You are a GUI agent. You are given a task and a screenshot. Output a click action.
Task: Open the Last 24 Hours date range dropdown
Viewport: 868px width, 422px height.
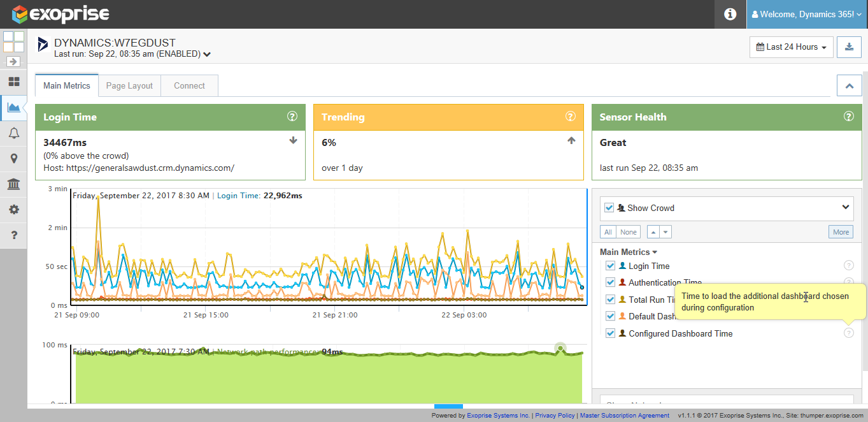[x=792, y=47]
